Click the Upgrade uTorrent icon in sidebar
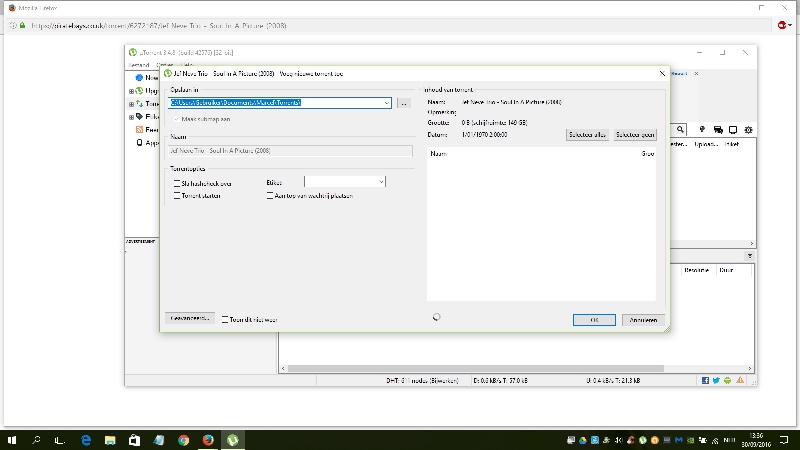Screen dimensions: 800x450 (139, 90)
